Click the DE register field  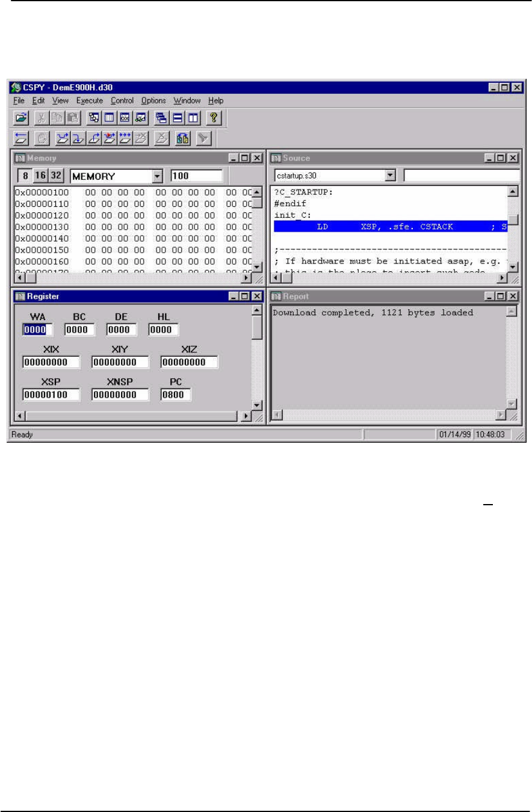click(122, 330)
